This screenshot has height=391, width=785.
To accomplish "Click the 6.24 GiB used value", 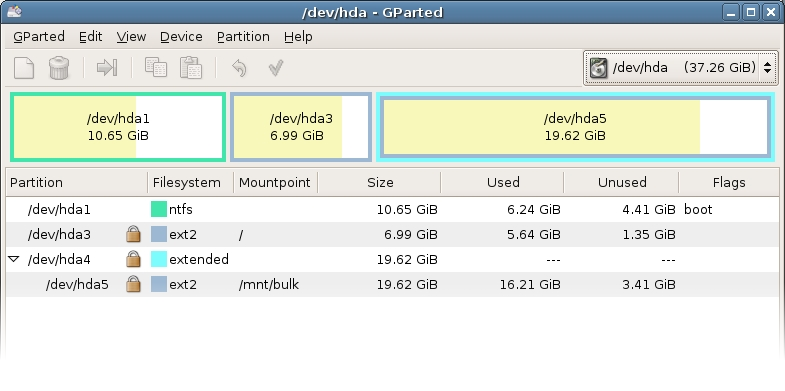I will click(x=534, y=209).
